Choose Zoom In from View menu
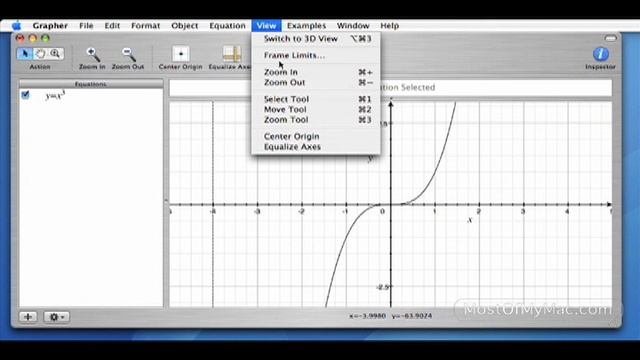This screenshot has height=360, width=640. pos(316,72)
